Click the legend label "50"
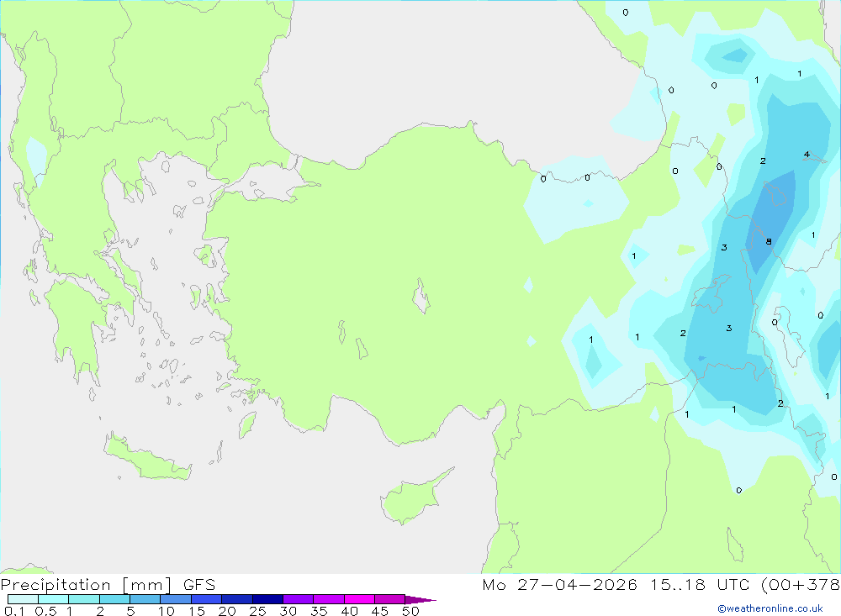This screenshot has width=841, height=616. [x=410, y=611]
